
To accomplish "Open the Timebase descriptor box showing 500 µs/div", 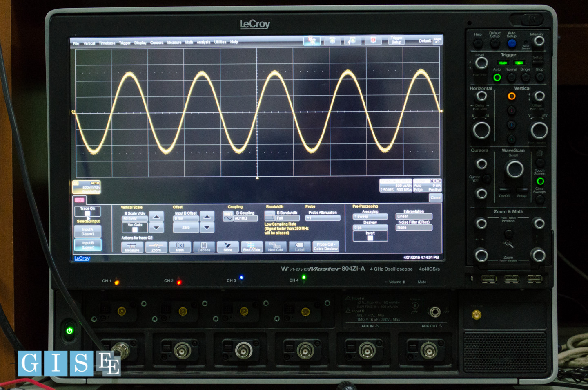I will pyautogui.click(x=395, y=186).
